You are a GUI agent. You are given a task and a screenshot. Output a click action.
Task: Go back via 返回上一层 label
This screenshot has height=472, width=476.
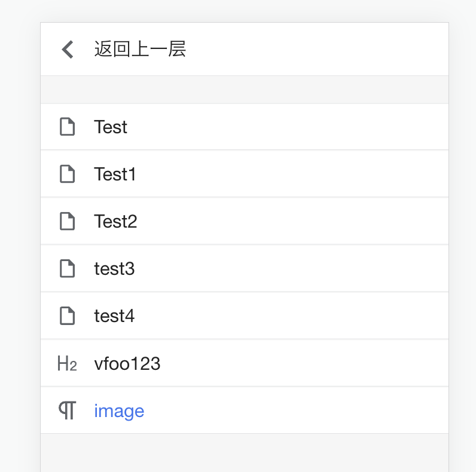coord(140,49)
